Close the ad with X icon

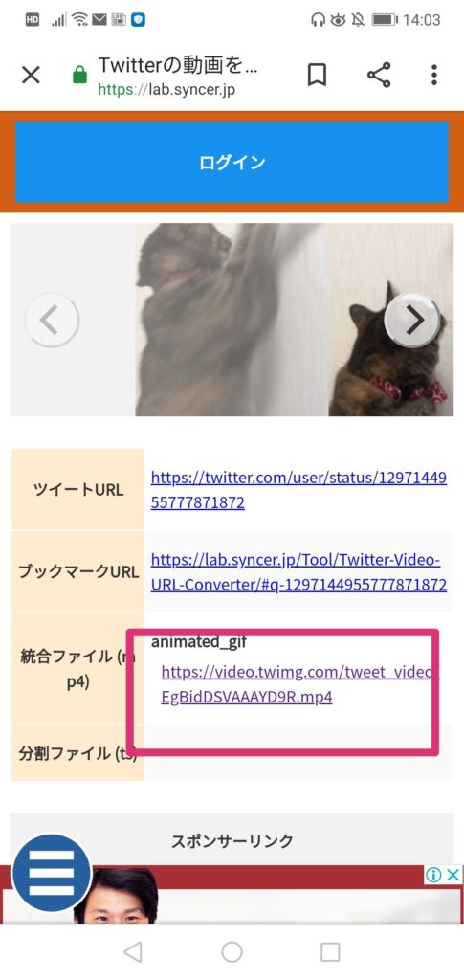(453, 875)
